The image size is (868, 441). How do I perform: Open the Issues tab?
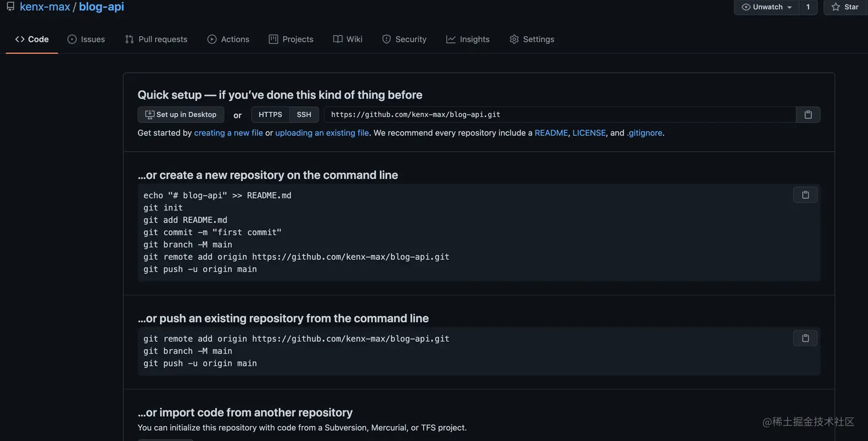point(86,39)
